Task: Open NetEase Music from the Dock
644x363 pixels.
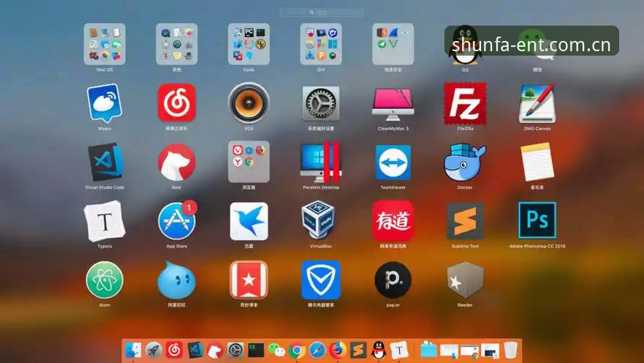Action: click(x=174, y=351)
